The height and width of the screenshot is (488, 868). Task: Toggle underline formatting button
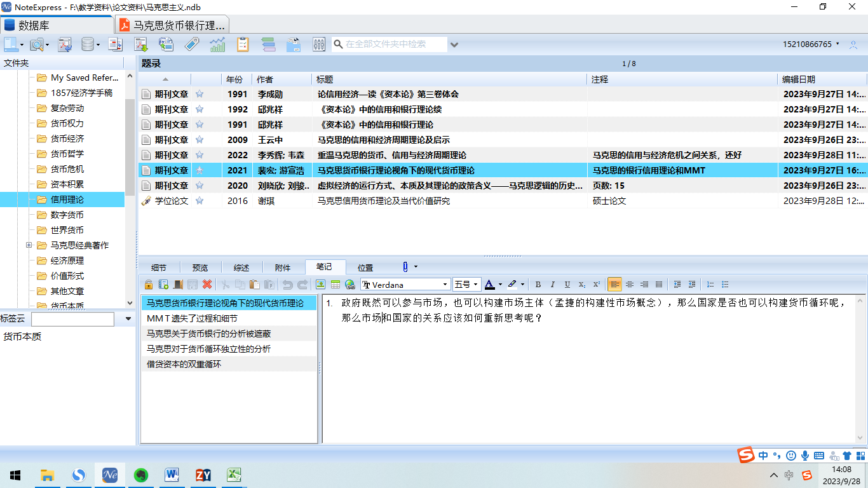coord(567,285)
